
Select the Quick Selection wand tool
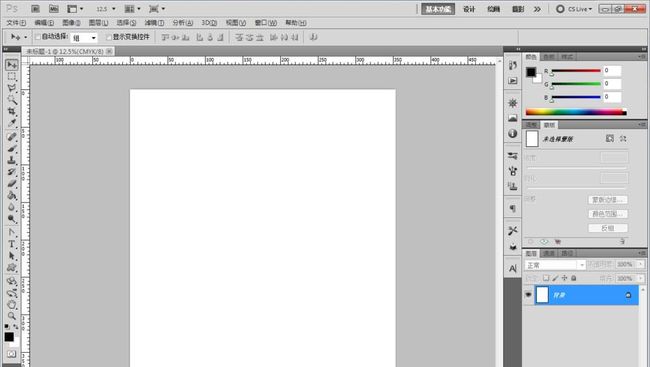point(12,100)
